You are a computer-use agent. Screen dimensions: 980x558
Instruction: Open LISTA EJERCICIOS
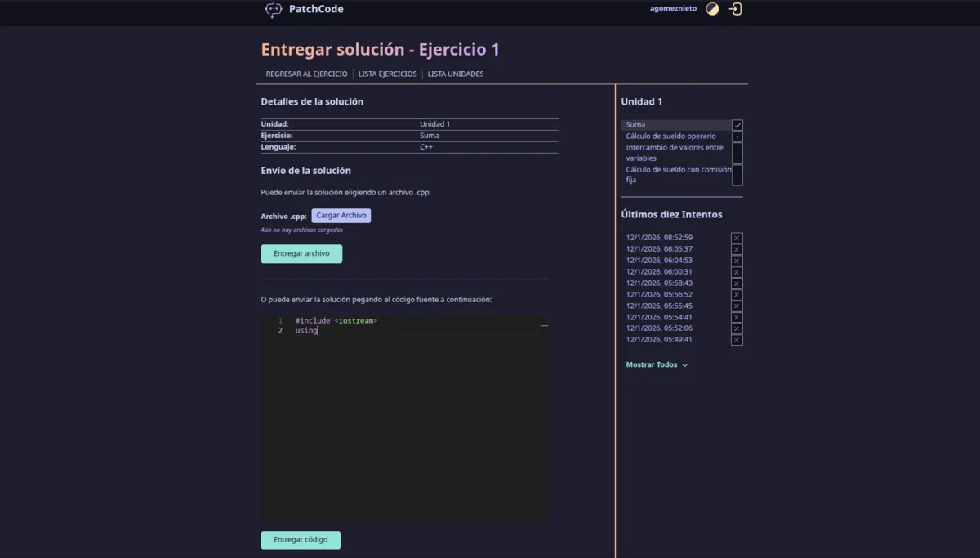(387, 74)
